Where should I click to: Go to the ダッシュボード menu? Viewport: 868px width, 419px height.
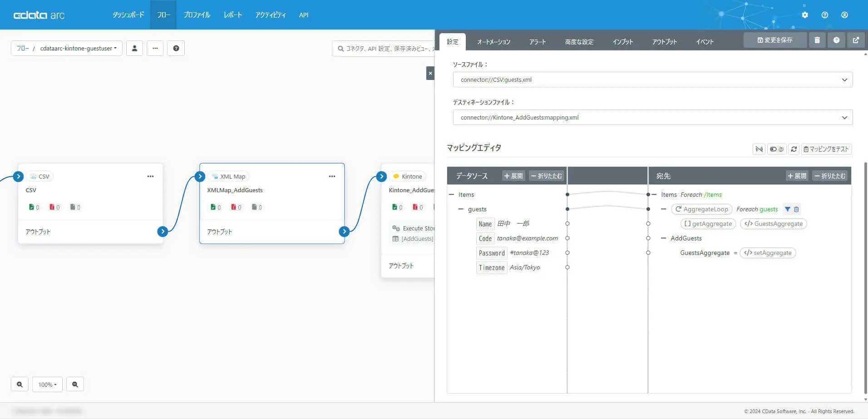128,15
